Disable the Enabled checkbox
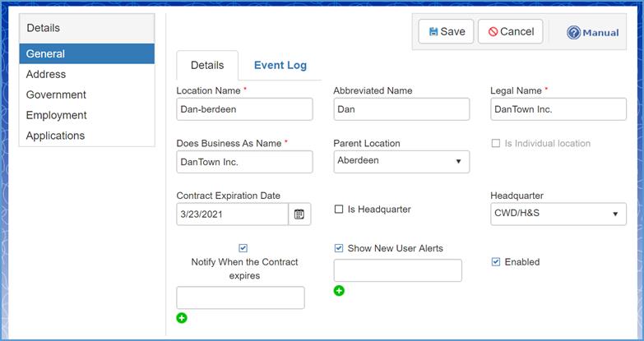The height and width of the screenshot is (341, 644). 496,262
